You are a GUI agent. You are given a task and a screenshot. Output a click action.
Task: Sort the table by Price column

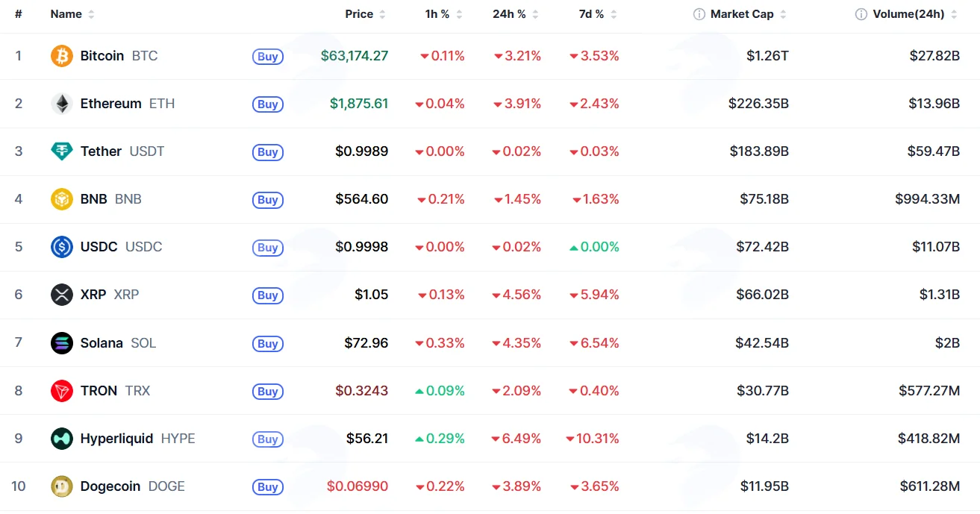pyautogui.click(x=365, y=14)
